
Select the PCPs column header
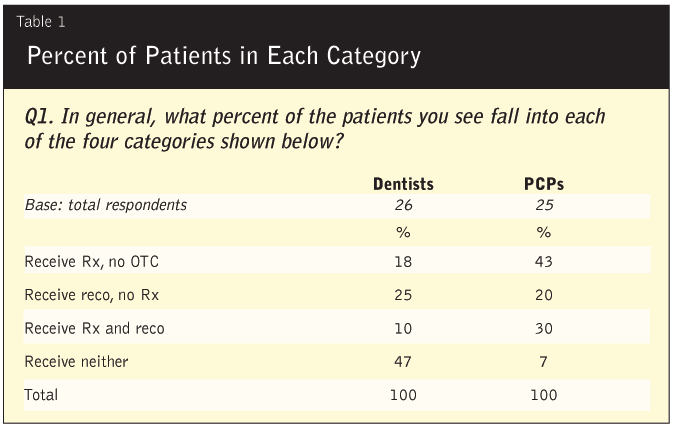(543, 185)
